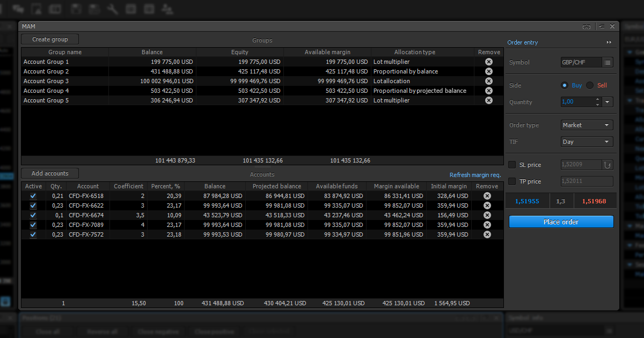Click Refresh margin req. link
Screen dimensions: 644x338
(x=475, y=175)
